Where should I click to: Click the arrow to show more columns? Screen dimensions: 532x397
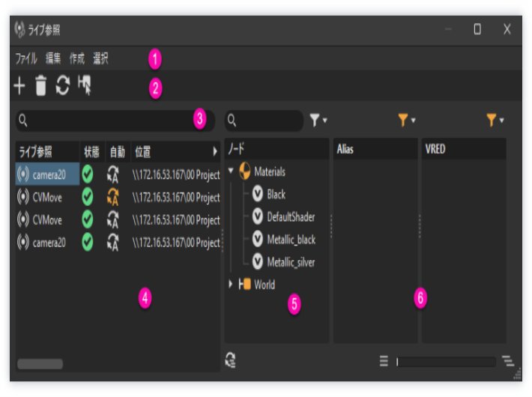coord(215,151)
